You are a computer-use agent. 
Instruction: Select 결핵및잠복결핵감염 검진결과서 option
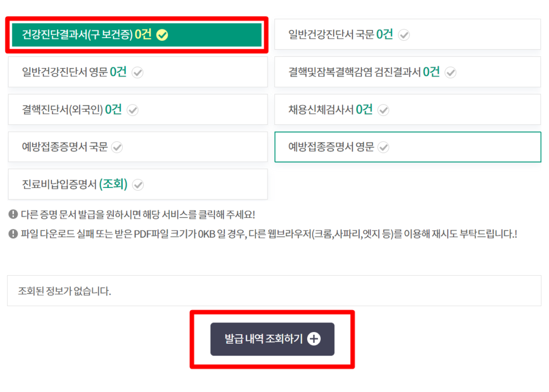tap(355, 72)
